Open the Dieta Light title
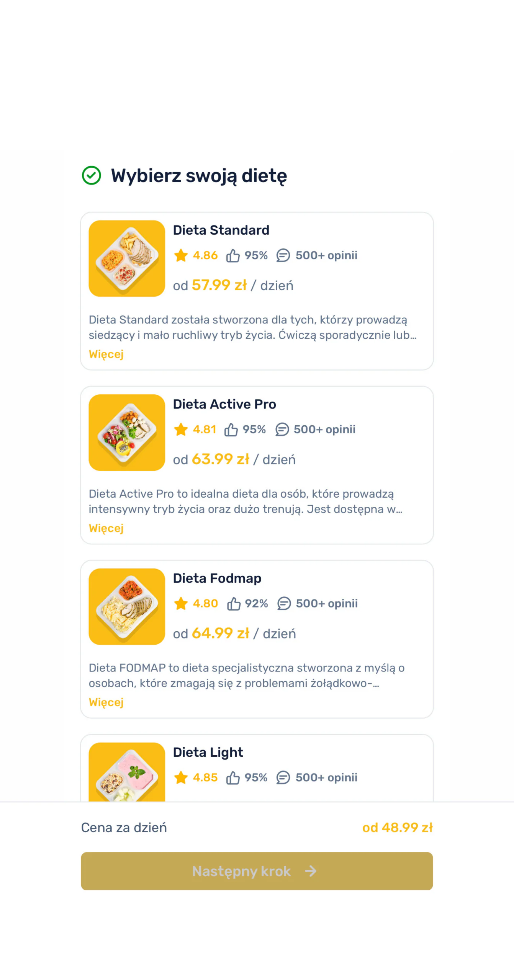 [208, 752]
